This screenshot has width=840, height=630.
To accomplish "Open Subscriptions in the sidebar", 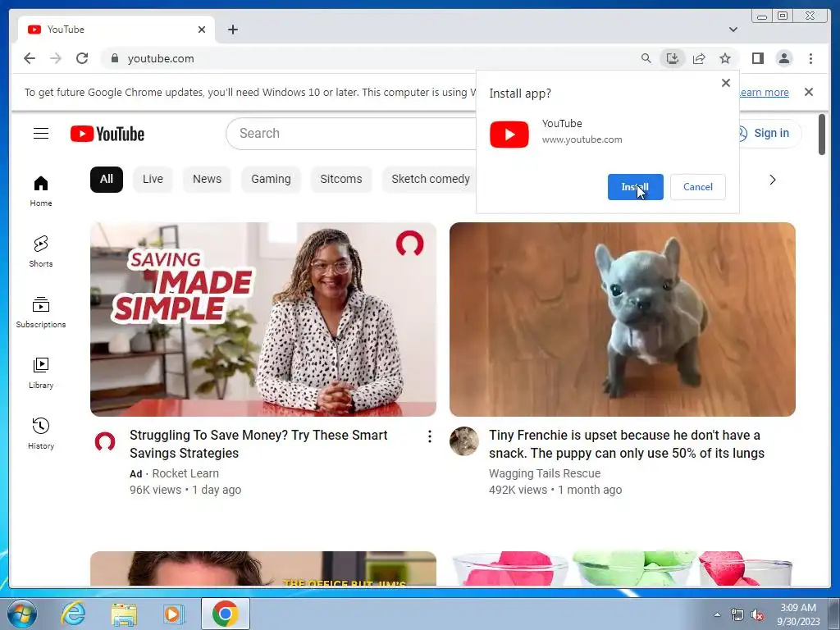I will 41,313.
